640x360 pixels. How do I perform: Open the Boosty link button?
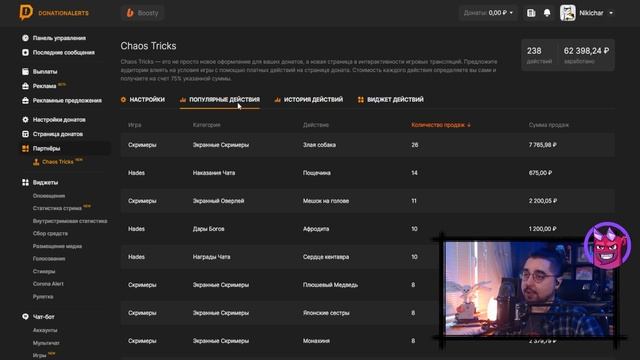coord(142,13)
